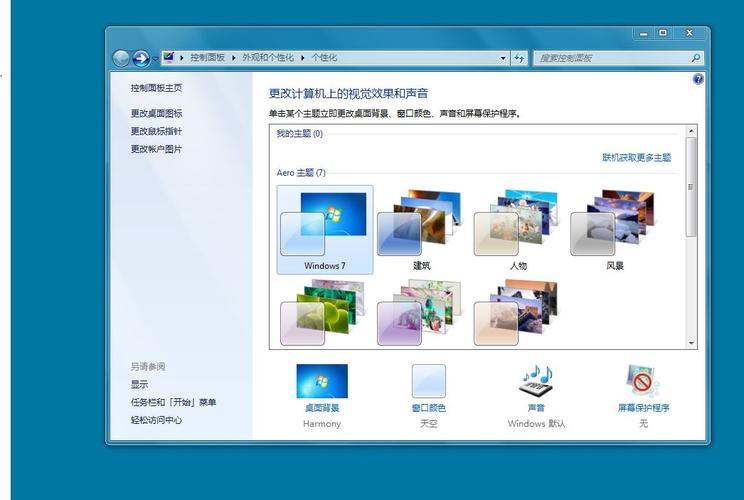Viewport: 744px width, 500px height.
Task: Click the 我的主题 (0) group header
Action: click(x=299, y=134)
